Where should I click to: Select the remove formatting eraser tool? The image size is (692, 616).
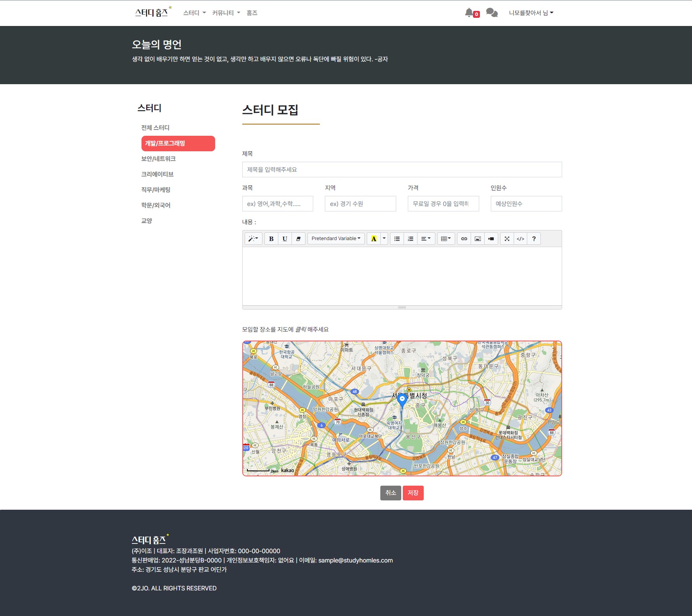298,239
